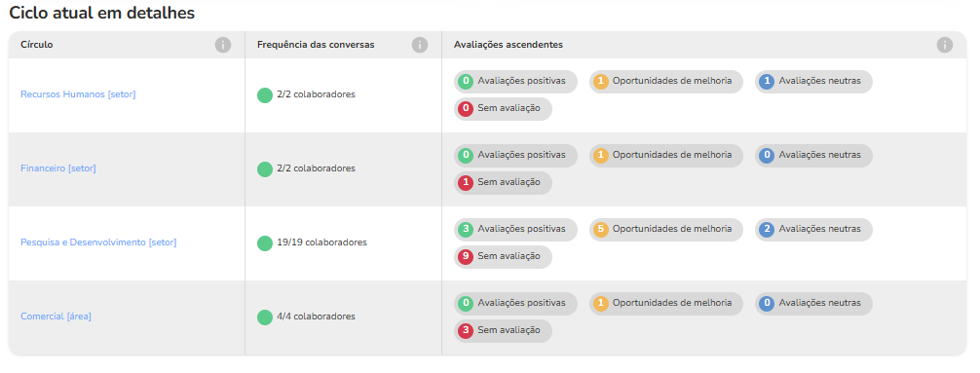Click the red 9 Sem avaliação badge
980x373 pixels.
click(466, 257)
